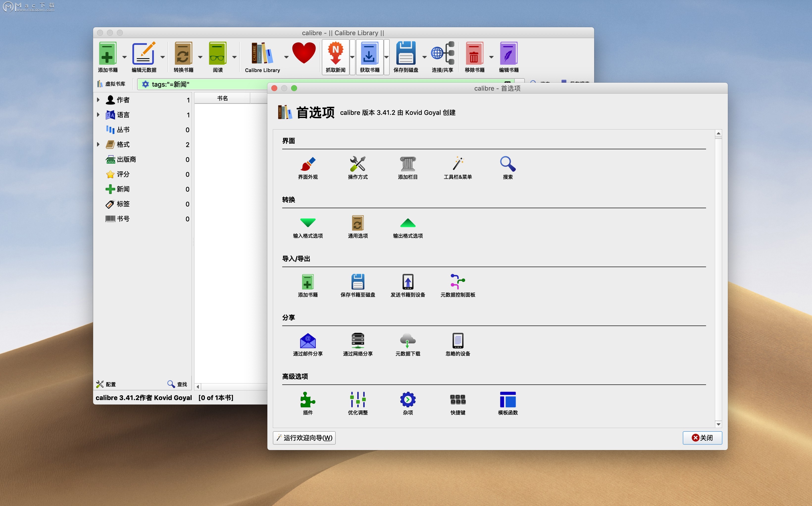Expand the 语言 category in tag browser

98,114
